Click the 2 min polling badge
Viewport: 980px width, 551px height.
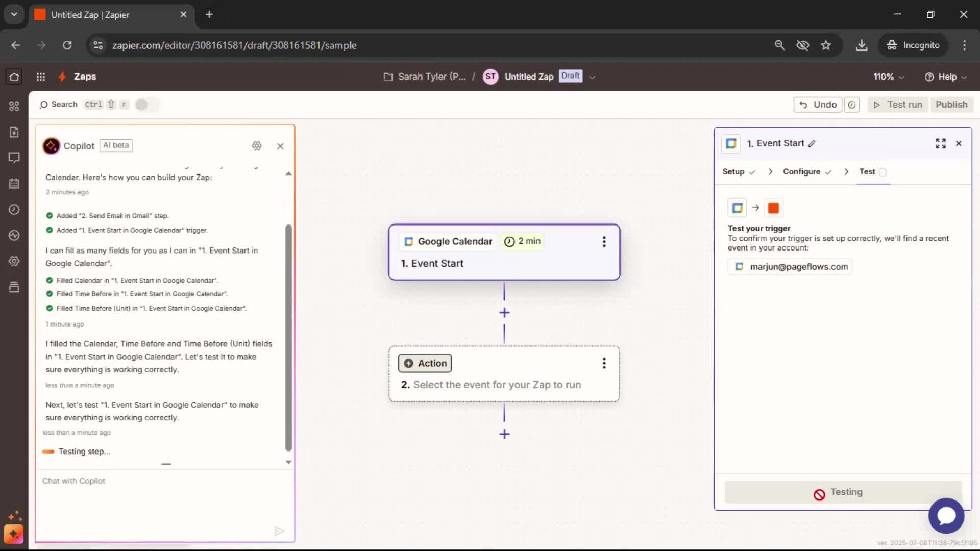pyautogui.click(x=523, y=241)
